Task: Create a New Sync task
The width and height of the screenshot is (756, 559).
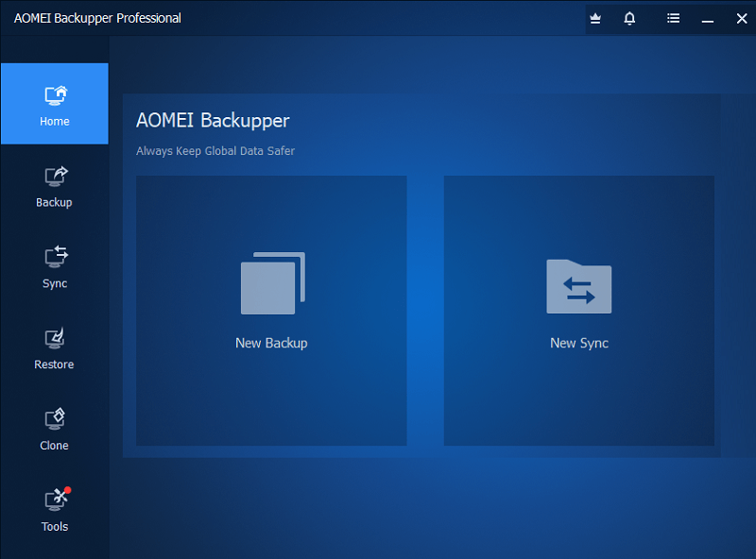Action: click(x=579, y=311)
